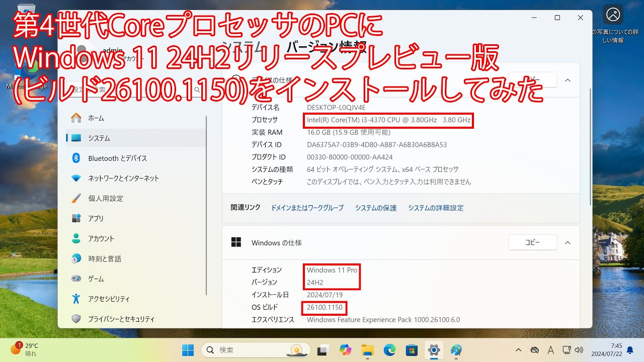Select 時刻と言語 in the sidebar
Viewport: 644px width, 362px height.
(104, 259)
